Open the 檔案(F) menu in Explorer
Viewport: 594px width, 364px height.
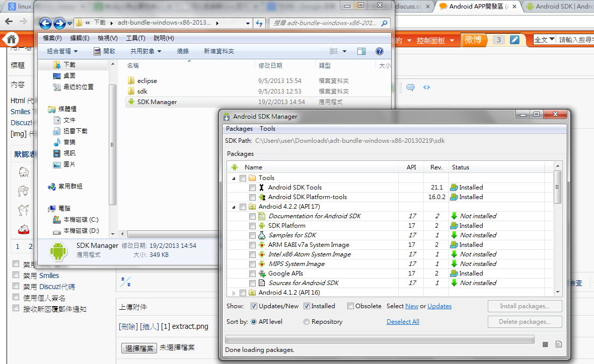[x=52, y=38]
